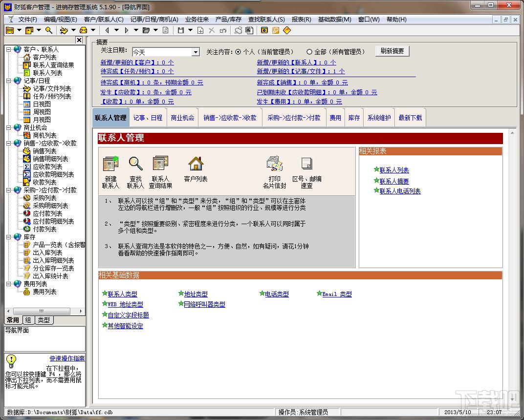The width and height of the screenshot is (524, 420).
Task: Open the 联系人摘要 report link
Action: (394, 181)
